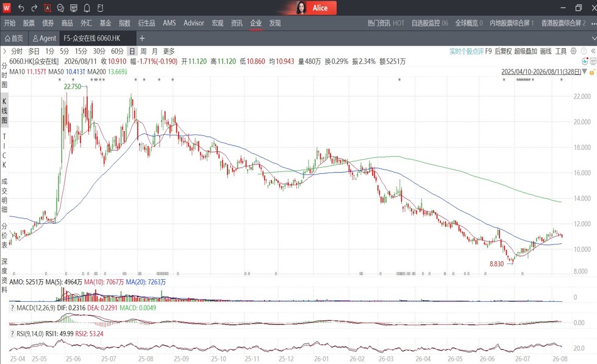Click the notification bell icon
The image size is (597, 364).
click(87, 7)
